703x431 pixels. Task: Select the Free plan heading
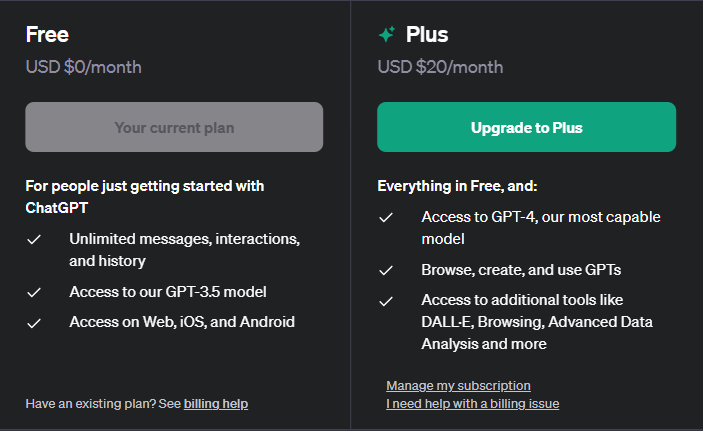point(47,35)
